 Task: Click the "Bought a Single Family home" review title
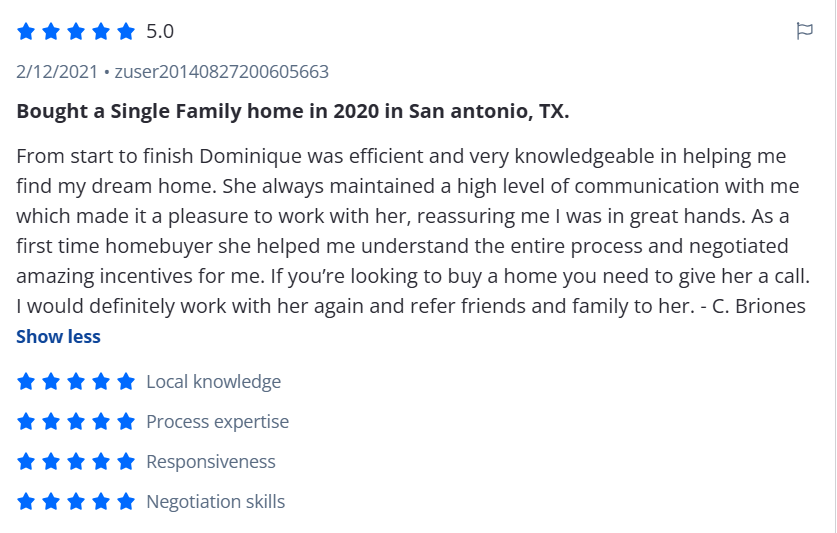click(292, 111)
